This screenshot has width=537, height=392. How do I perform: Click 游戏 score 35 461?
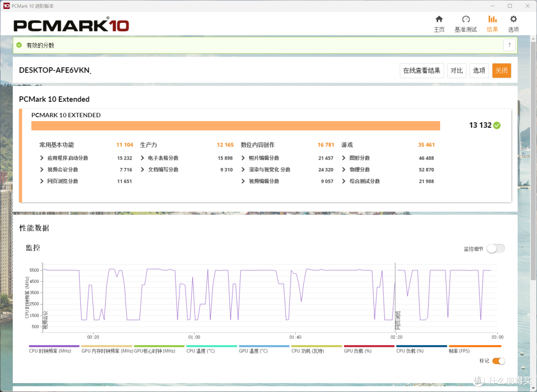[427, 145]
